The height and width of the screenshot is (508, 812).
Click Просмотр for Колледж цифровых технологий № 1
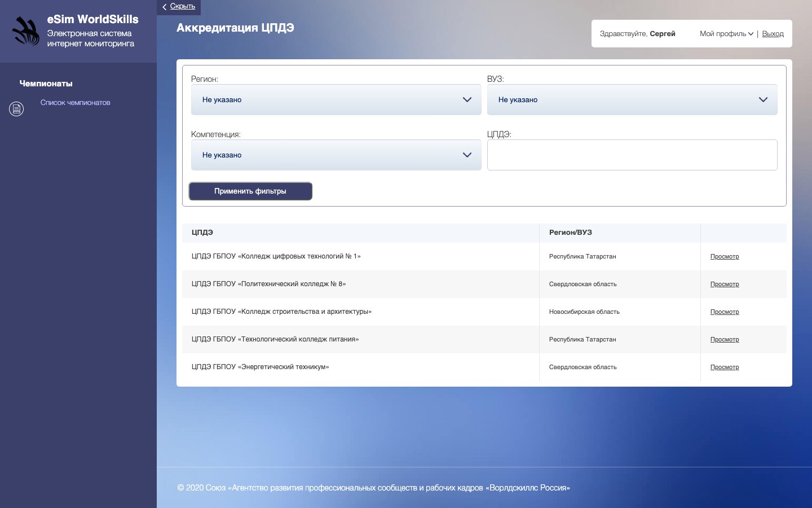725,257
